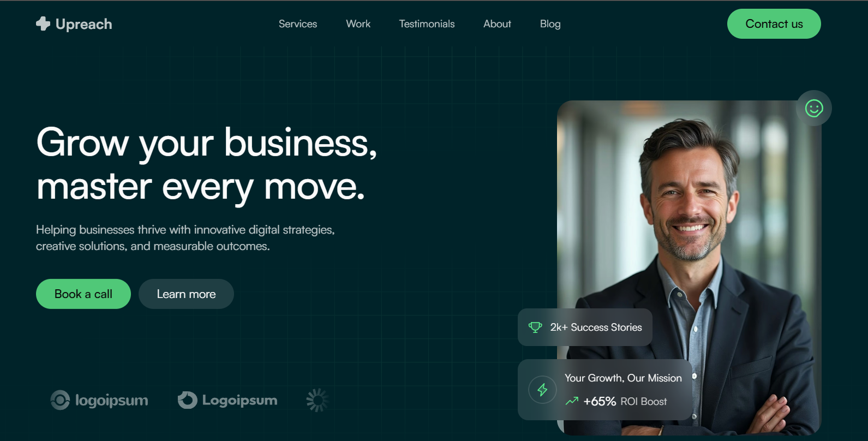Click the Upreach brand name text
Screen dimensions: 868x441
tap(84, 24)
